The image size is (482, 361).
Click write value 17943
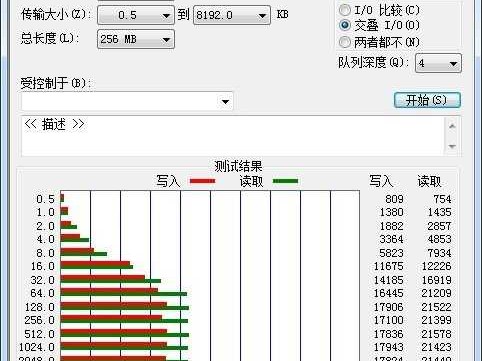[389, 347]
